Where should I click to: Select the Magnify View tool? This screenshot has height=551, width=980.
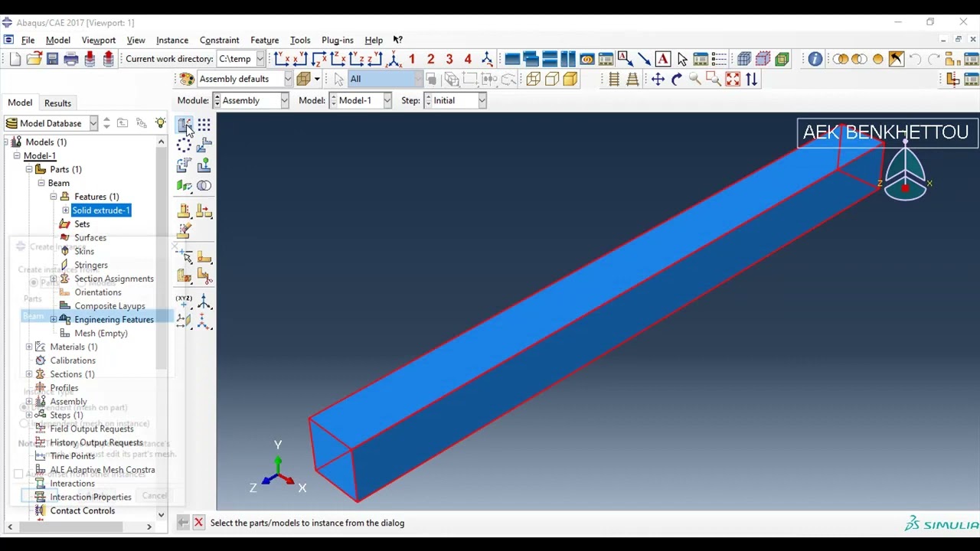tap(695, 79)
